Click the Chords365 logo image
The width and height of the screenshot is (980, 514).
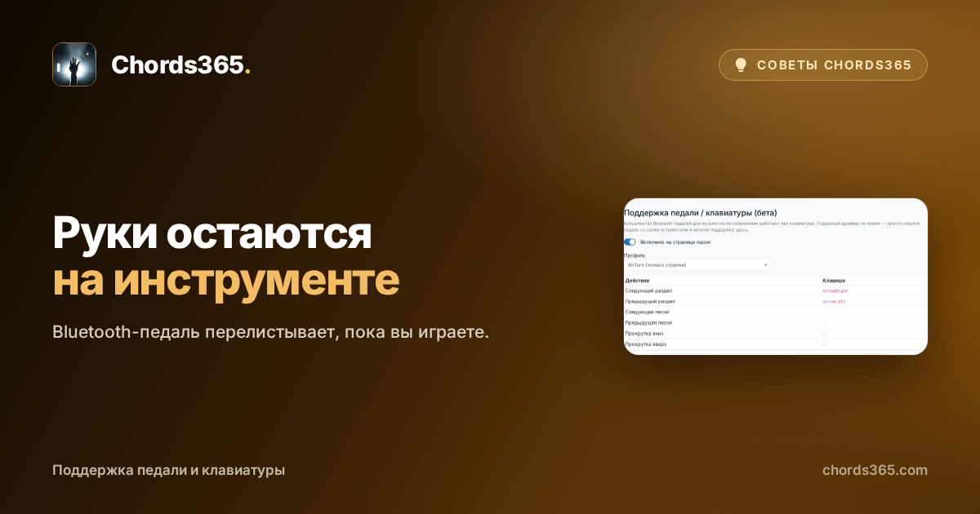pyautogui.click(x=74, y=64)
